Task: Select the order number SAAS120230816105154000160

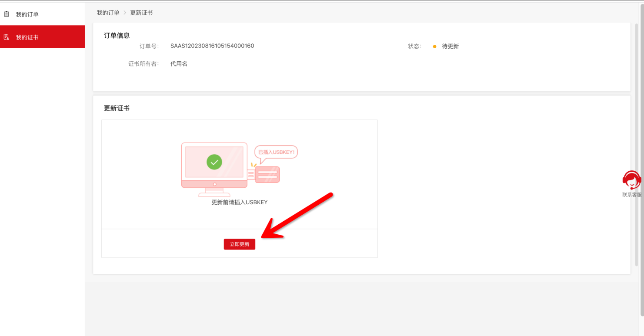Action: point(212,46)
